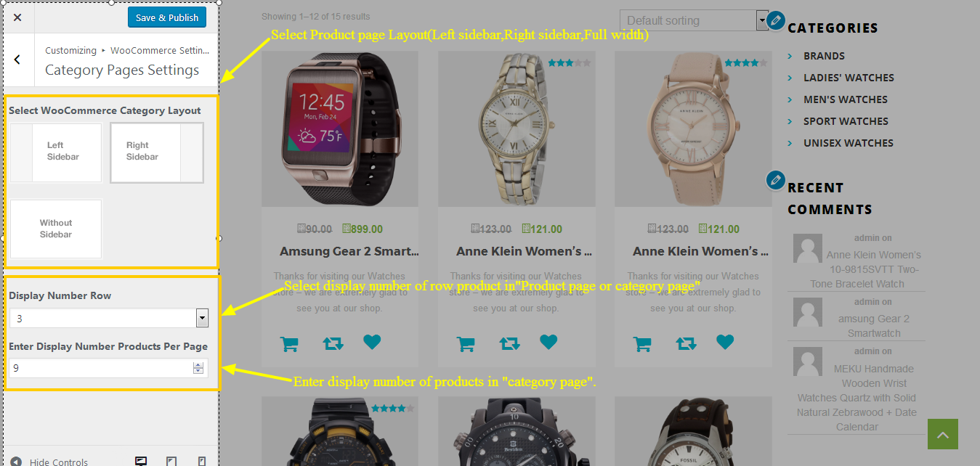
Task: Open the Ladies' Watches category
Action: [849, 78]
